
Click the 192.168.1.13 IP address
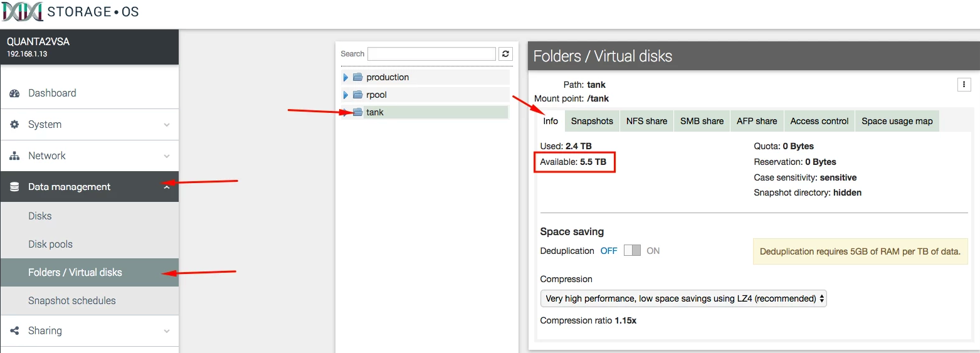point(27,54)
